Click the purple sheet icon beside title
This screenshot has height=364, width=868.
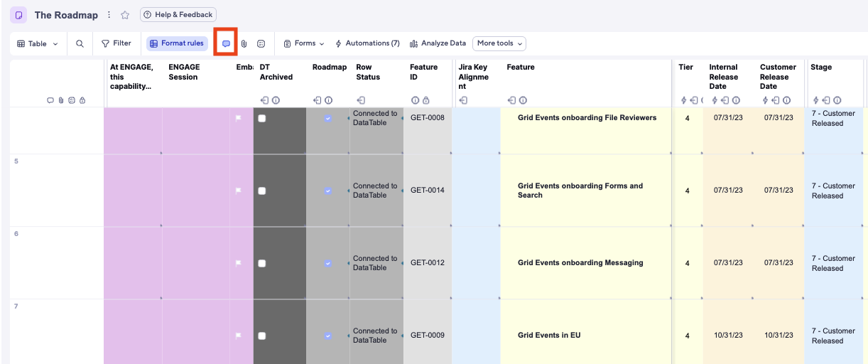[x=18, y=15]
